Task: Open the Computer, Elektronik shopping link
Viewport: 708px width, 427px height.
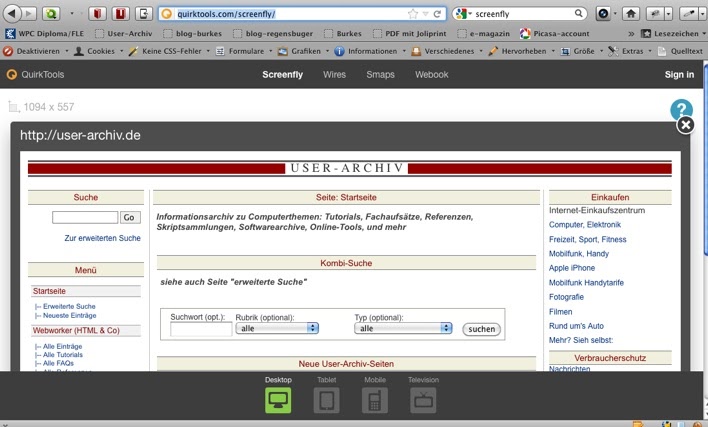Action: click(x=585, y=224)
